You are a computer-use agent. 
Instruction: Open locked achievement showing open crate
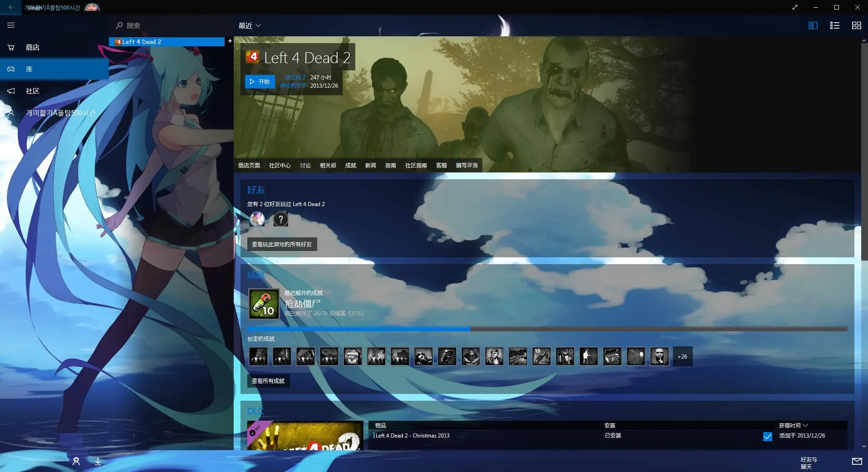coord(612,356)
